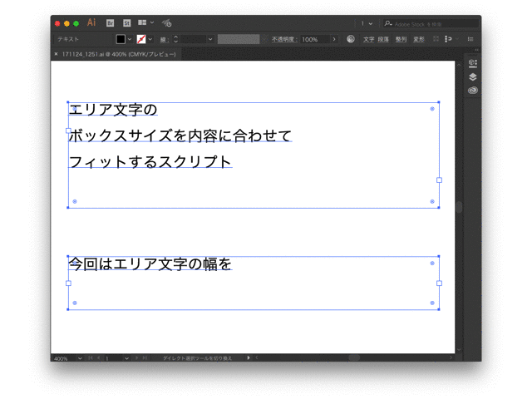Open the Creative Cloud panel icon in right dock

coord(473,91)
